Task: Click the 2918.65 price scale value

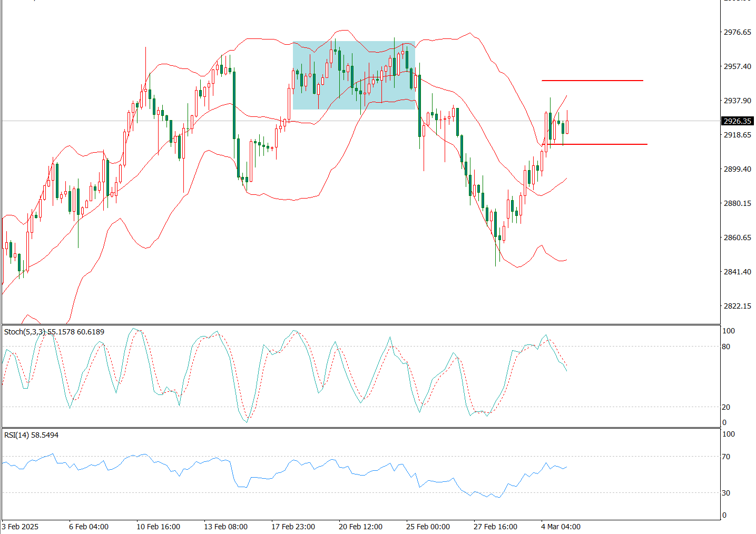Action: click(738, 135)
